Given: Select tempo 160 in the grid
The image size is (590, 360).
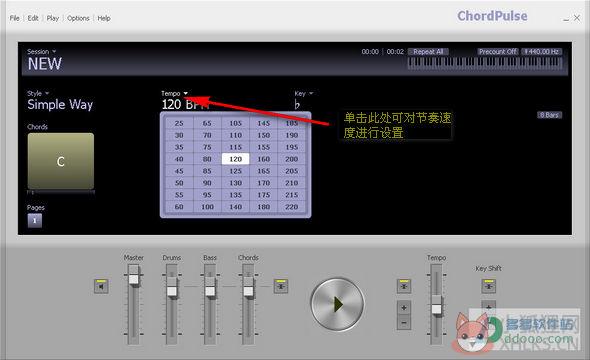Looking at the screenshot, I should coord(264,159).
